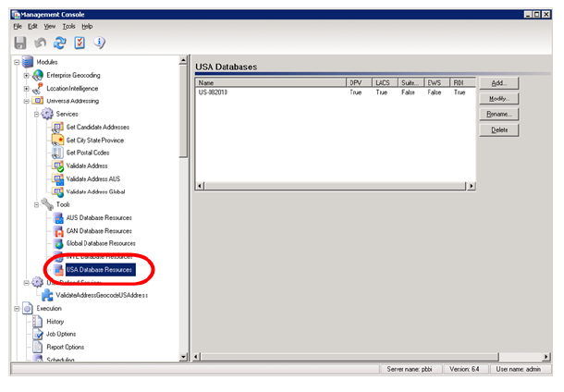Select Global Database Resources tree item

(x=101, y=243)
